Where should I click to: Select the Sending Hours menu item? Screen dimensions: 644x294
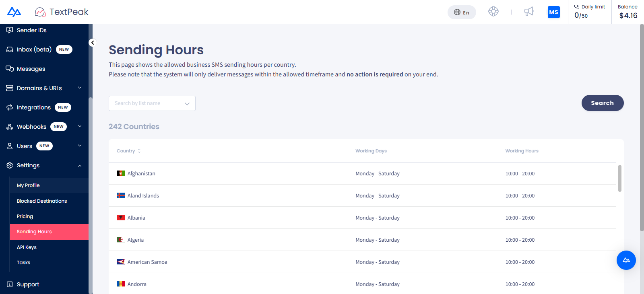(x=49, y=232)
